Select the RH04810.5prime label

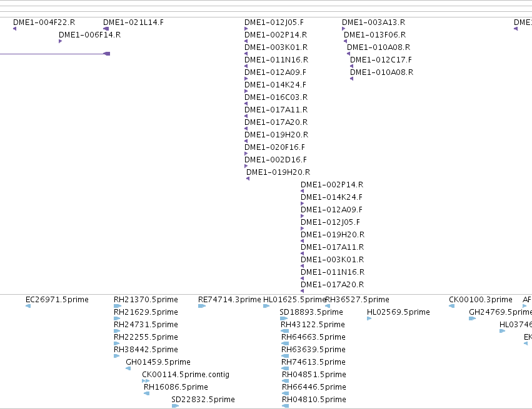(314, 400)
